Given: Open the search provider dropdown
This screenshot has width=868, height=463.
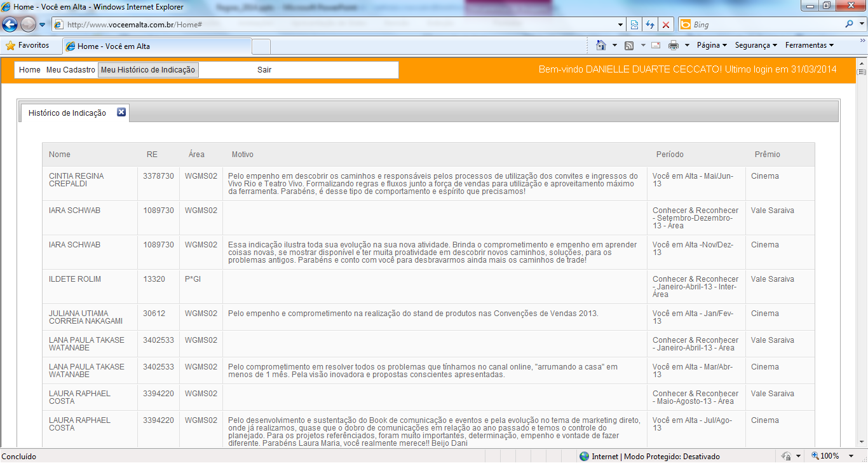Looking at the screenshot, I should tap(860, 25).
